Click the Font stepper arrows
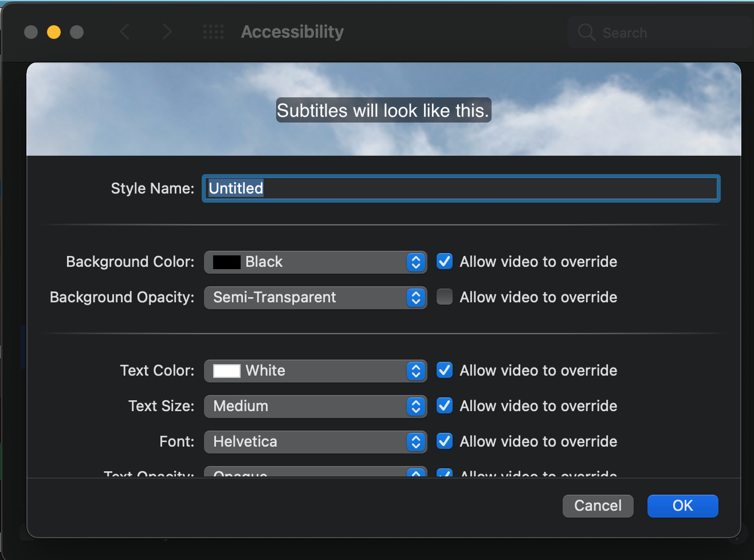Screen dimensions: 754x560 (416, 442)
